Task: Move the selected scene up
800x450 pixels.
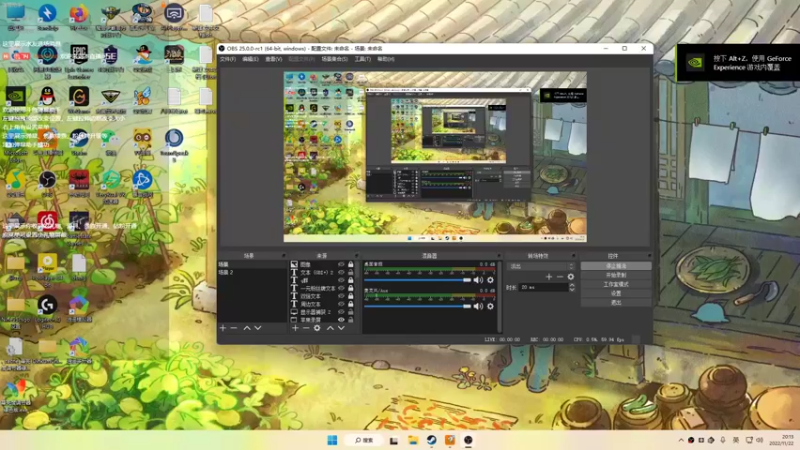Action: click(247, 328)
